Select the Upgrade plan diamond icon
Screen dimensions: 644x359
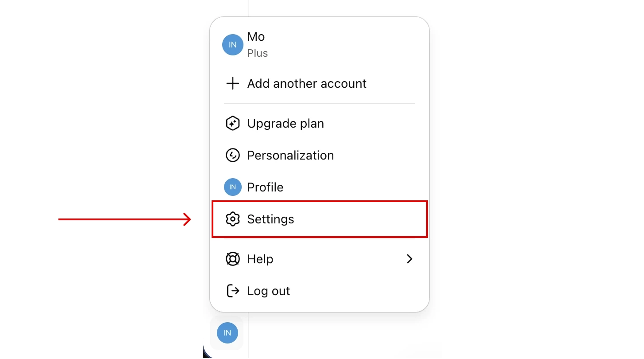tap(232, 123)
